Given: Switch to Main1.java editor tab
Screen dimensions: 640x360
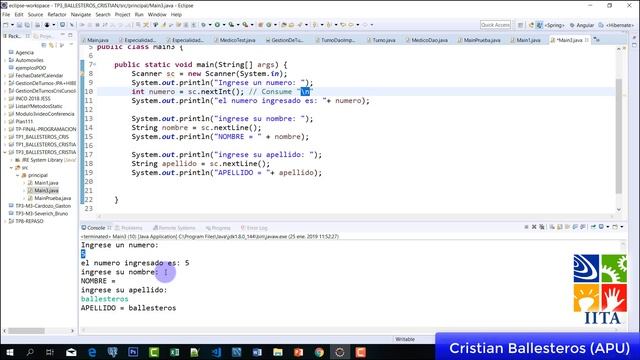Looking at the screenshot, I should (x=525, y=40).
